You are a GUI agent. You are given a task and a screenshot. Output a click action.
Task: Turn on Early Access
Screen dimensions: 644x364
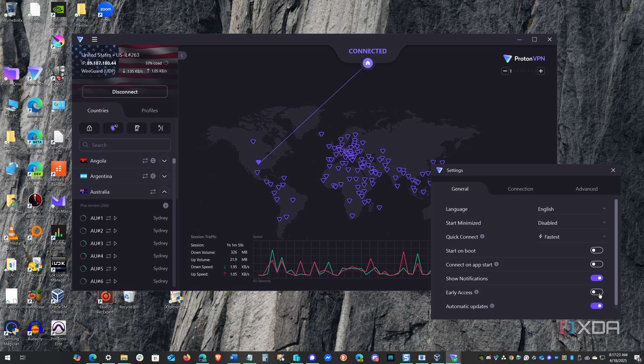tap(596, 292)
